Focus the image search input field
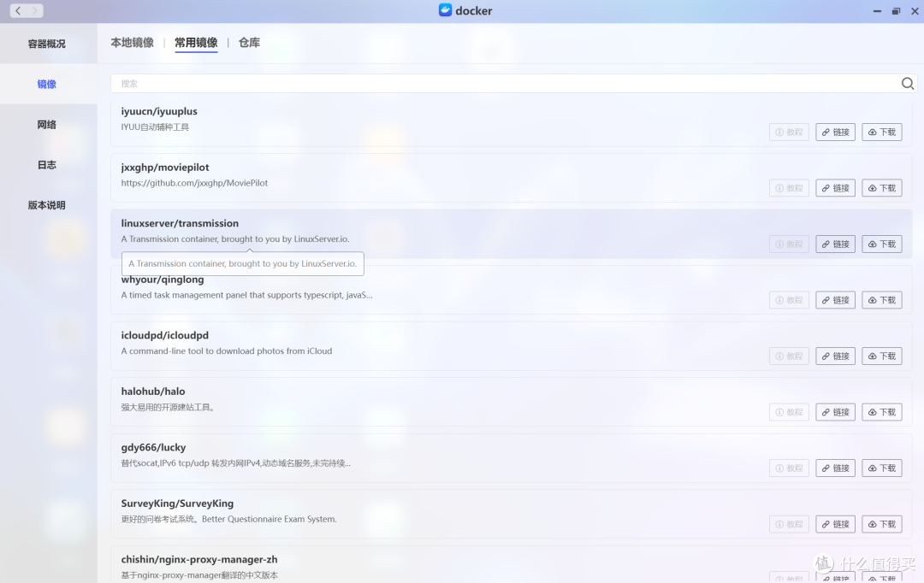Screen dimensions: 924x583 point(506,84)
